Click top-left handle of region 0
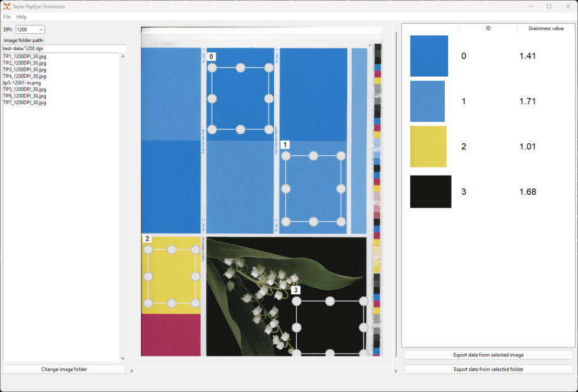 point(212,68)
